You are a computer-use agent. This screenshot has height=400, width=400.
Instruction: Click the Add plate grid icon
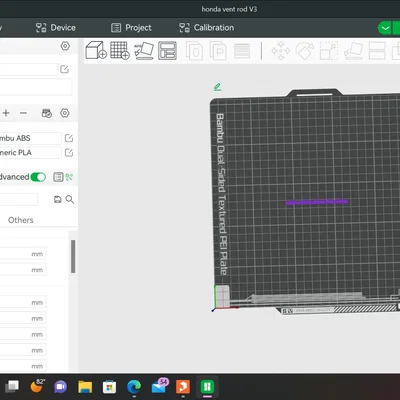120,50
